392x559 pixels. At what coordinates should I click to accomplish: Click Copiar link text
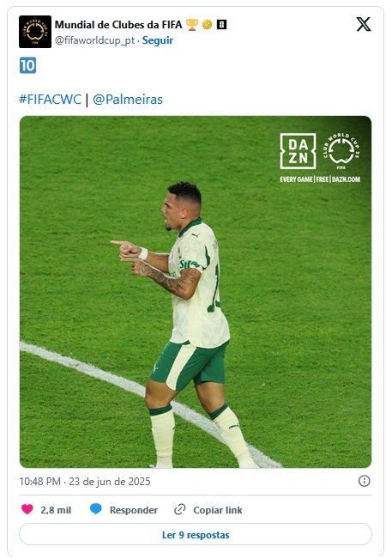coord(218,510)
